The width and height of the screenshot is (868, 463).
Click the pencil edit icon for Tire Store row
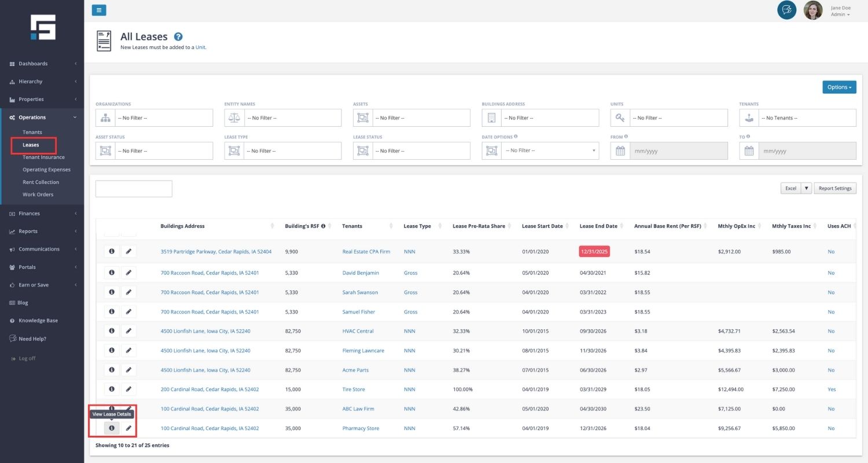point(128,389)
